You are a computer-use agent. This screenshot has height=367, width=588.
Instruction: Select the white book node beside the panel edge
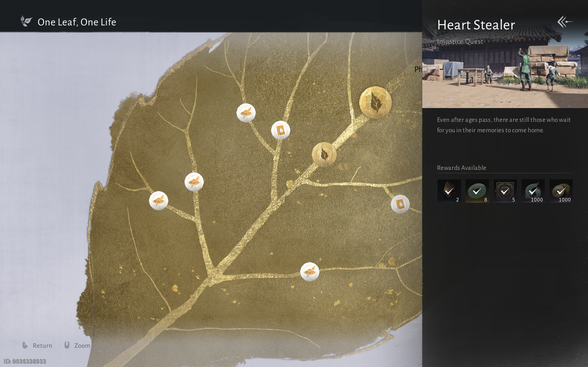(x=400, y=204)
